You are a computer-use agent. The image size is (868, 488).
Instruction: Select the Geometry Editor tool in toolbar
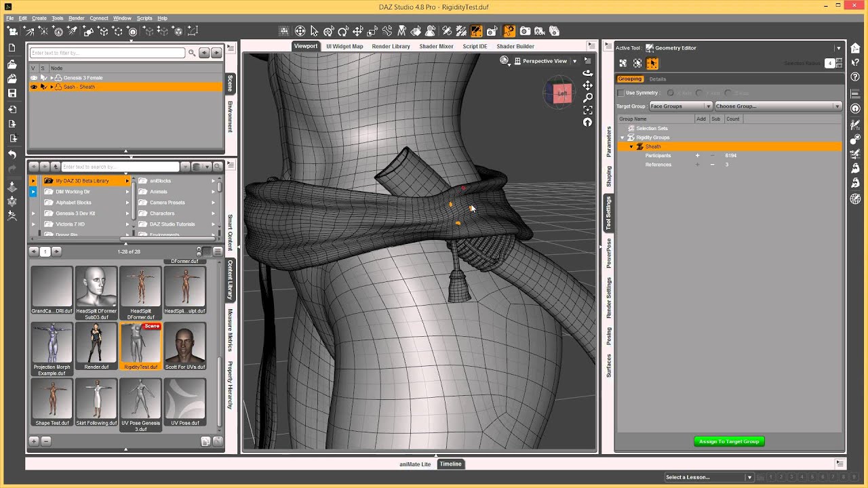[477, 31]
